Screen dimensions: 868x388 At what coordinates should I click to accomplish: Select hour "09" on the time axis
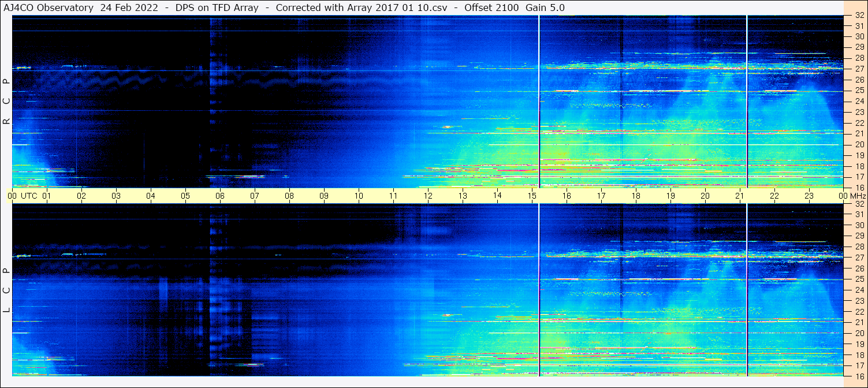coord(324,196)
